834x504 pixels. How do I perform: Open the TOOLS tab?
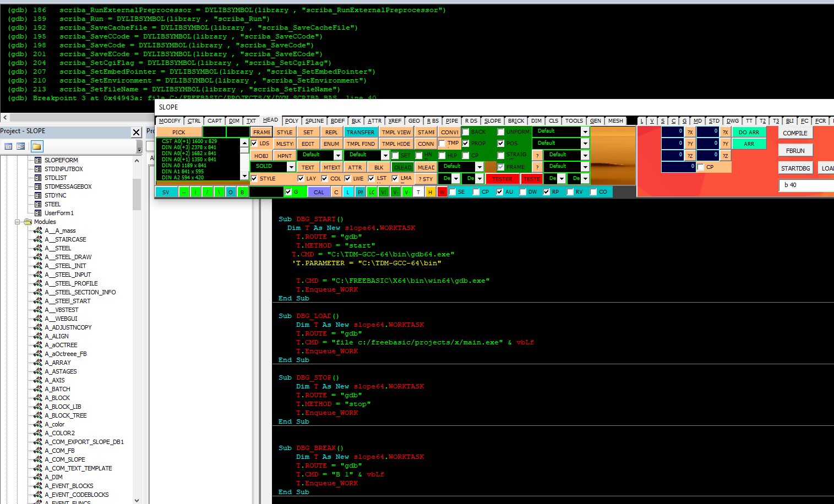coord(574,120)
